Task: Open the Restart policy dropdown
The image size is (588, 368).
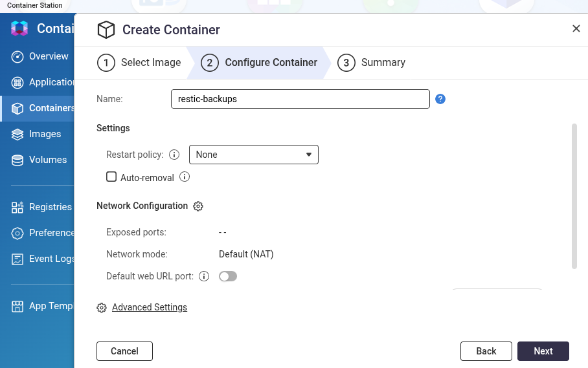Action: (253, 155)
